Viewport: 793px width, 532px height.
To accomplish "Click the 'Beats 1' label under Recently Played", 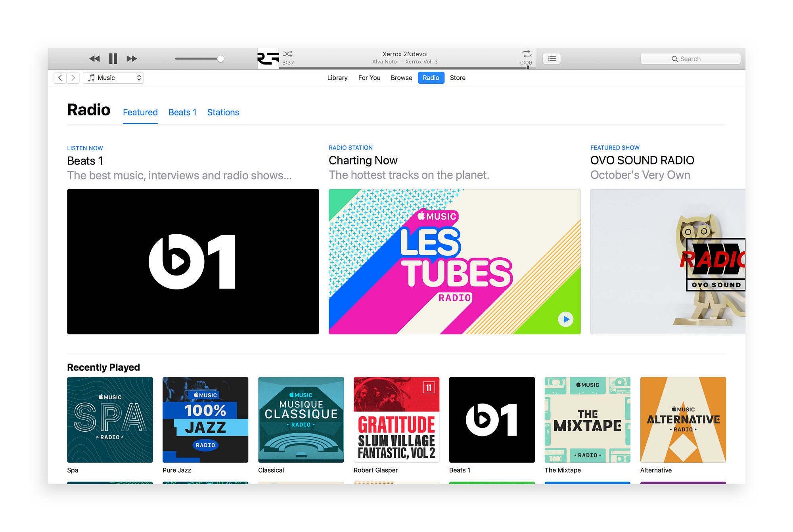I will pyautogui.click(x=460, y=470).
